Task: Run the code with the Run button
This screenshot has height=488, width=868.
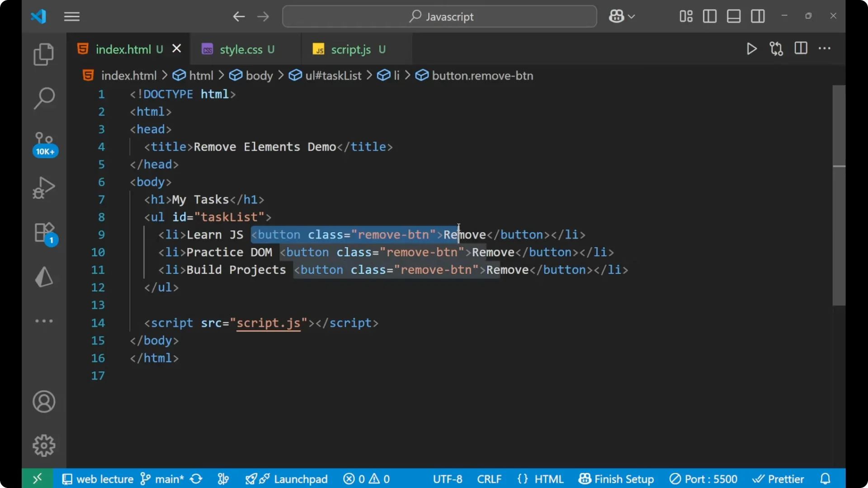Action: 751,49
